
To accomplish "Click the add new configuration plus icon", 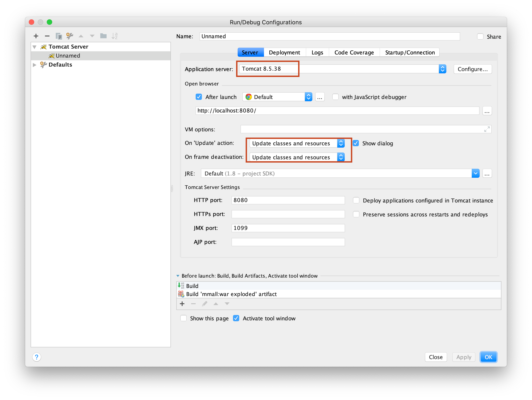I will click(36, 36).
